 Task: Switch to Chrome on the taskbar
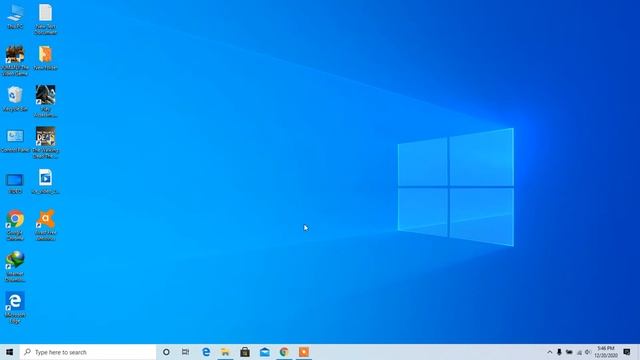tap(284, 352)
